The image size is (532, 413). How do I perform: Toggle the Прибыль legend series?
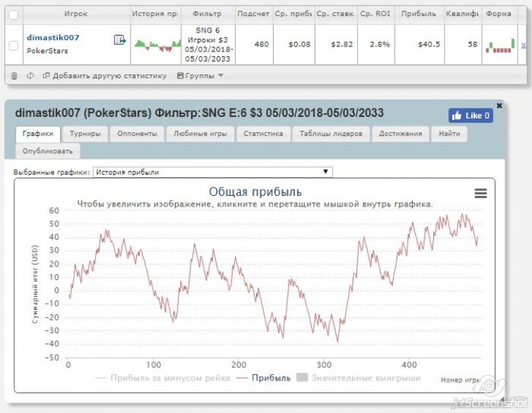[x=264, y=378]
